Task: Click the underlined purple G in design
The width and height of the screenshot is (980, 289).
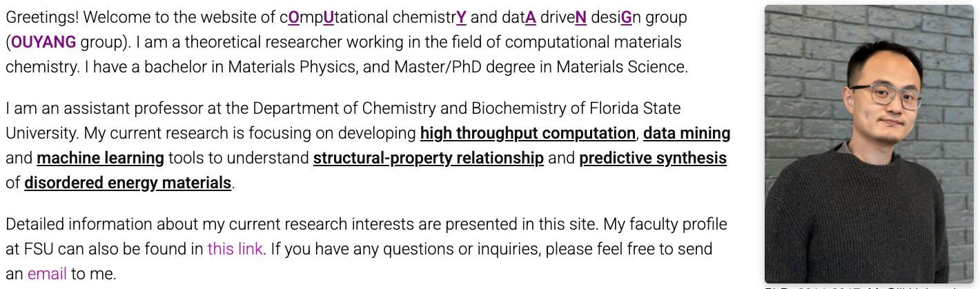Action: (626, 18)
